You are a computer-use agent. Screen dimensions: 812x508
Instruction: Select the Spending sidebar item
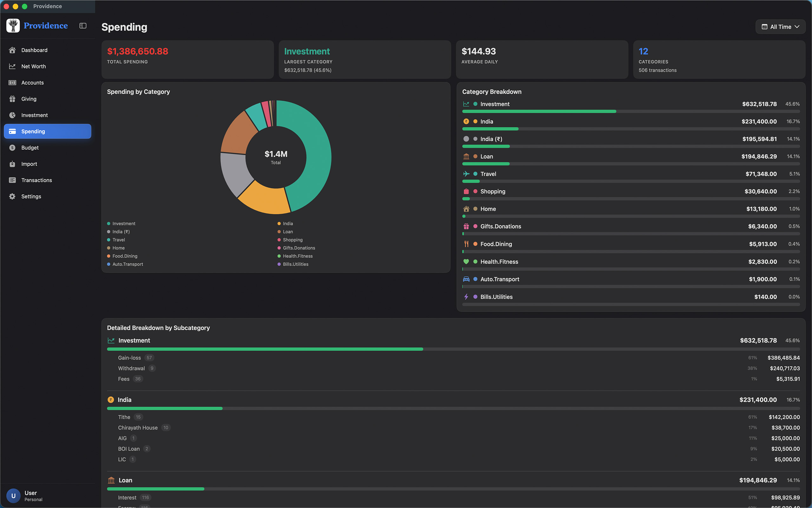pyautogui.click(x=47, y=131)
